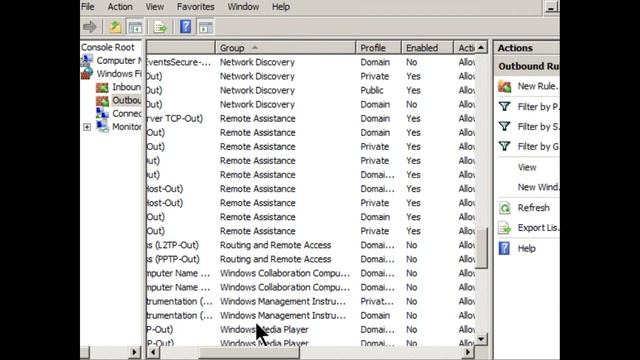Click the Inbound Rules tree icon
This screenshot has height=360, width=640.
(102, 87)
